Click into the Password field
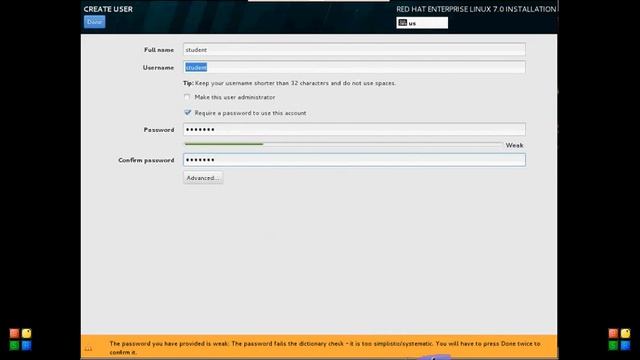640x360 pixels. point(354,129)
